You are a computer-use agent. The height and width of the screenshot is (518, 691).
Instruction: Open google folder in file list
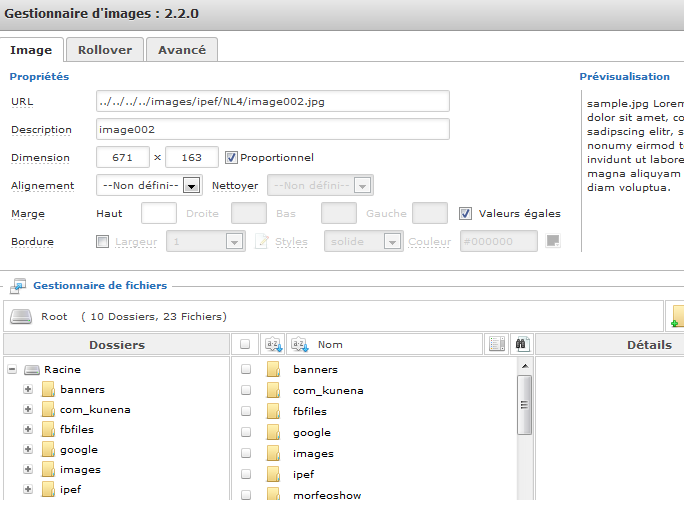click(x=312, y=432)
